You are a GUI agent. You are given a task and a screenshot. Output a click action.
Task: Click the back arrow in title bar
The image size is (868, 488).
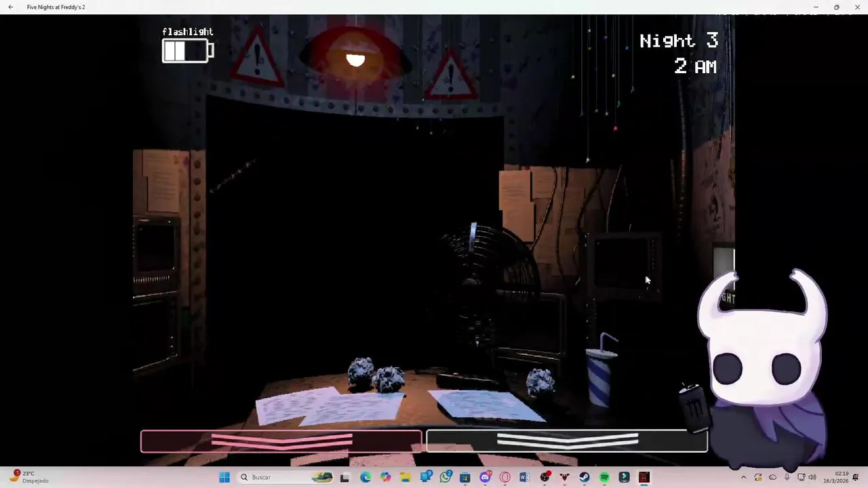tap(10, 7)
